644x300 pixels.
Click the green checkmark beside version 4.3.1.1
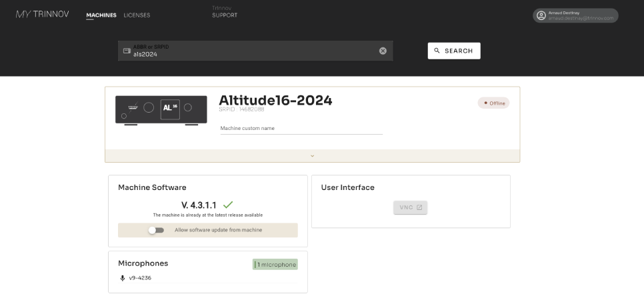click(228, 205)
